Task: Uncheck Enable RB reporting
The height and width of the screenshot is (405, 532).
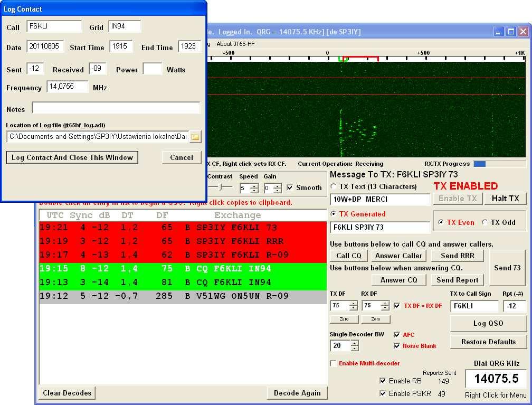Action: (x=382, y=381)
